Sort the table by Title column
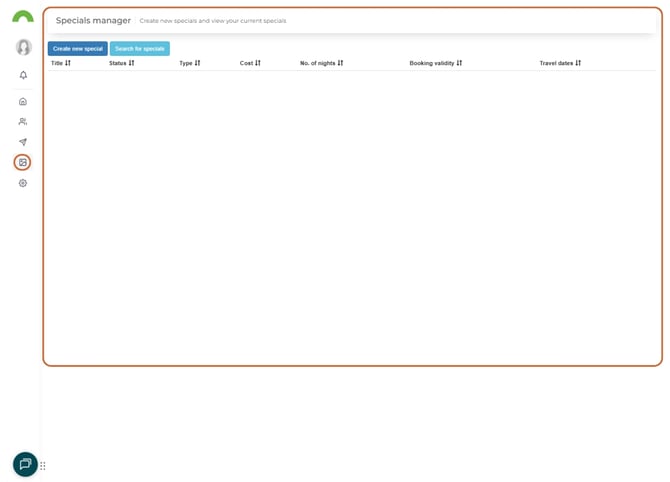Screen dimensions: 670x482 (61, 63)
